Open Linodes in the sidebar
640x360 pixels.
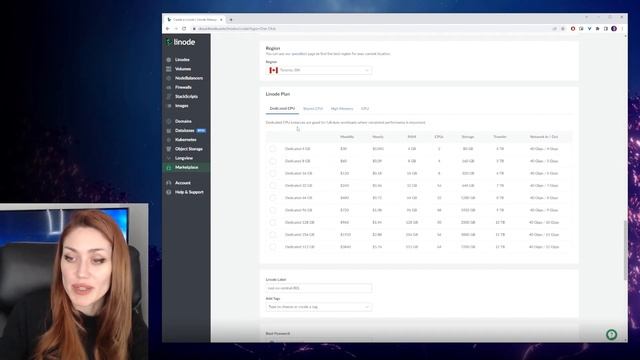(182, 60)
